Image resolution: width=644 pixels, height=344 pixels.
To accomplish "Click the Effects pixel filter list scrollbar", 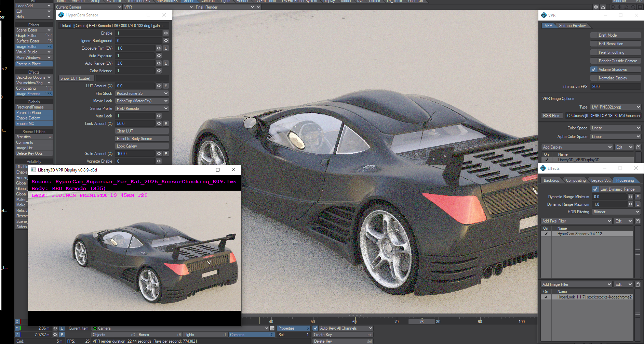I will click(638, 252).
